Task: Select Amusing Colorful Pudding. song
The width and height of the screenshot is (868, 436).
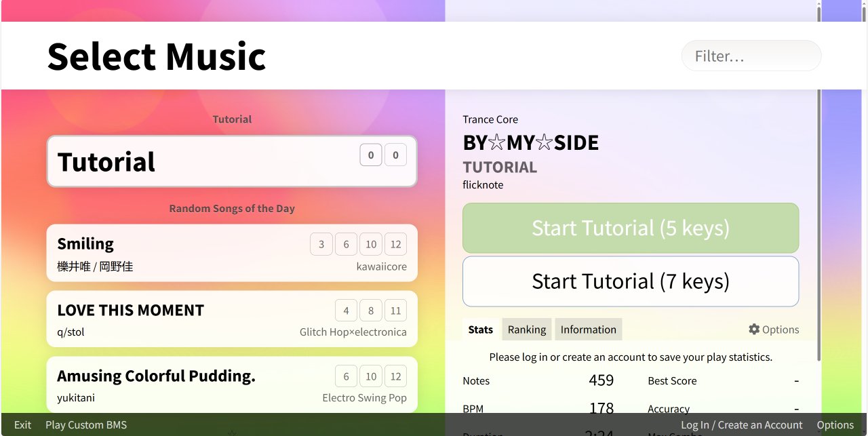Action: click(x=232, y=384)
